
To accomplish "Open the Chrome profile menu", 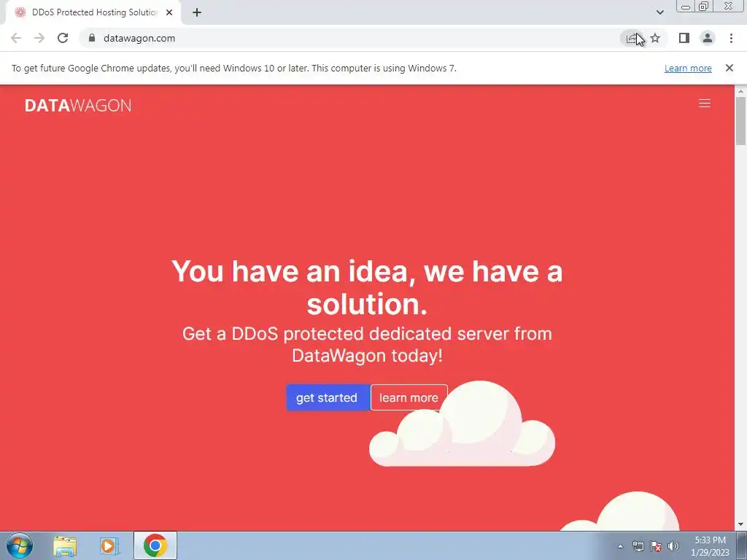I will [708, 38].
